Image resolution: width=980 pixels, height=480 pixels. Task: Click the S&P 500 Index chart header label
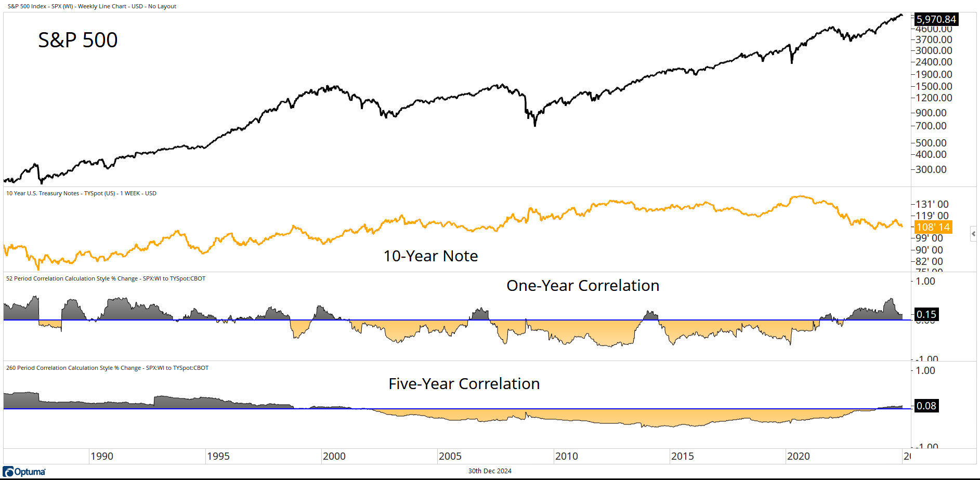coord(92,6)
